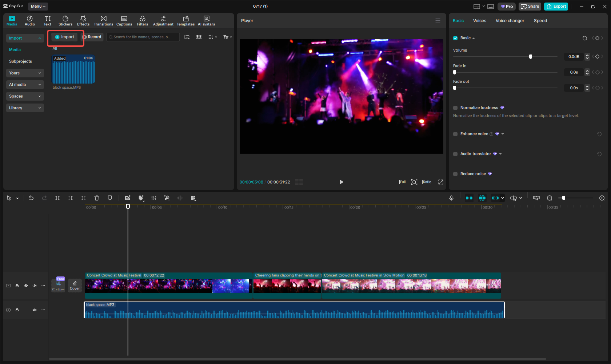This screenshot has width=611, height=364.
Task: Add a marker with the shield icon
Action: [110, 198]
